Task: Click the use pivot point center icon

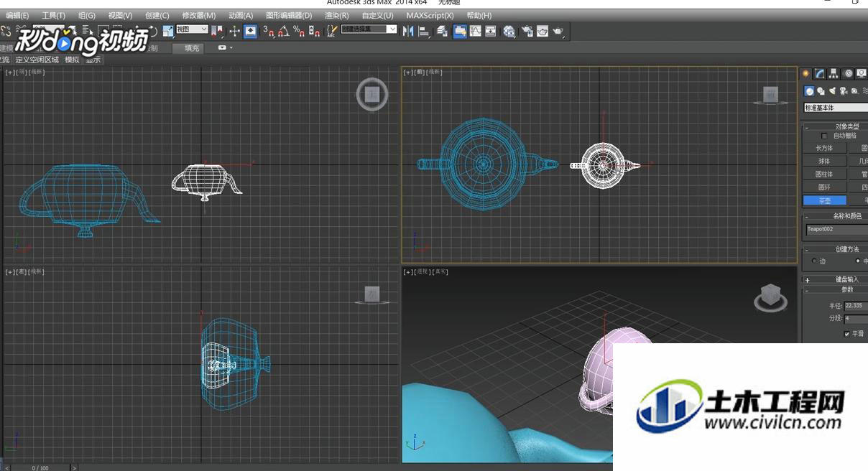Action: coord(217,31)
